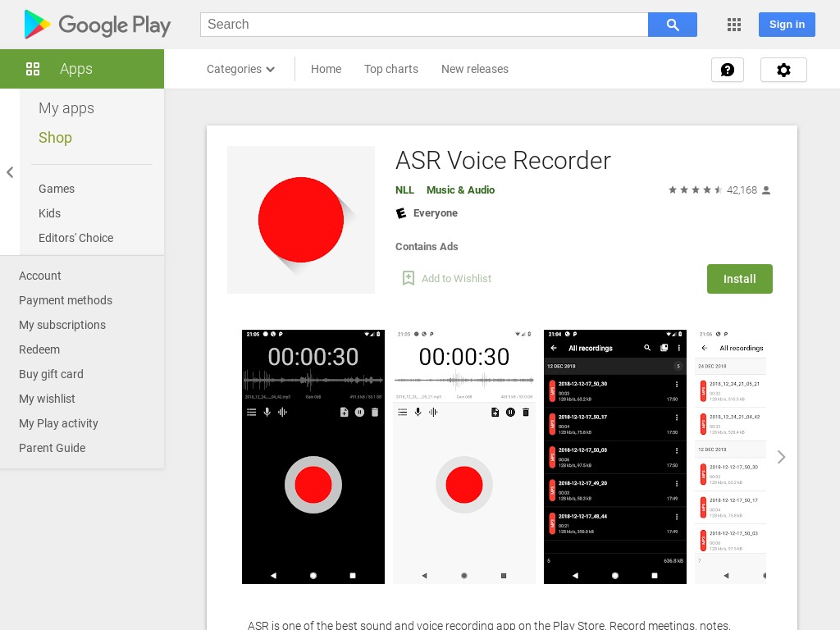Open the Music & Audio category link
This screenshot has height=630, width=840.
coord(460,190)
